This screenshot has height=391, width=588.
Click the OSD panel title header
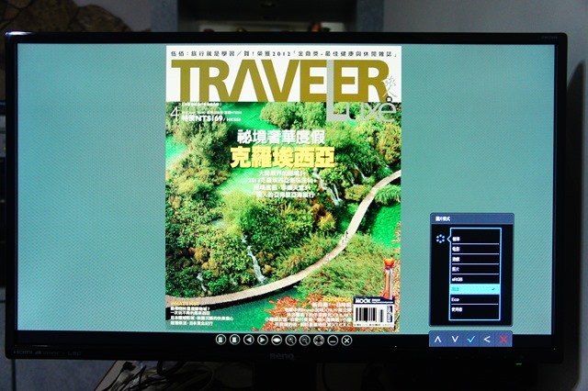pos(471,218)
